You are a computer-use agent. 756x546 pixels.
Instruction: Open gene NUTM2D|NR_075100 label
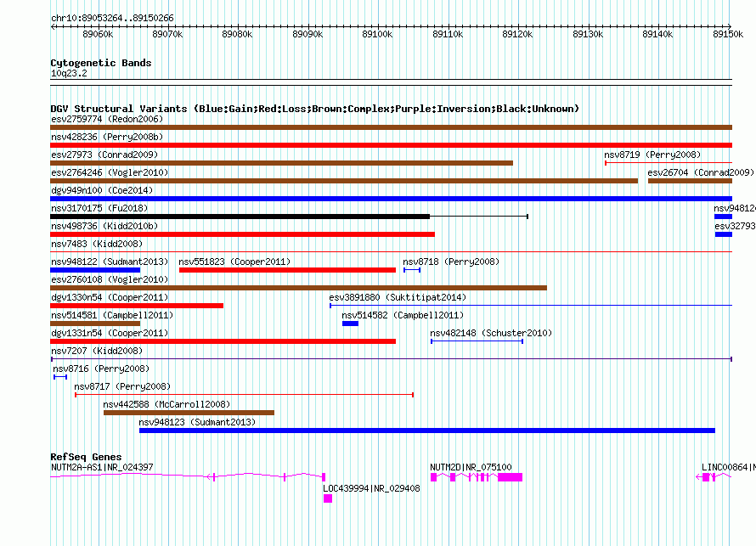pos(471,467)
